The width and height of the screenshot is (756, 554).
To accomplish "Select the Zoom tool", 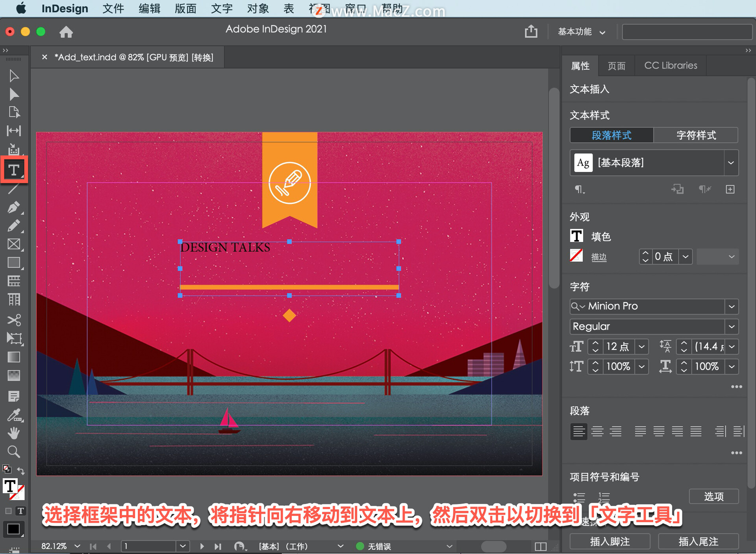I will coord(14,452).
